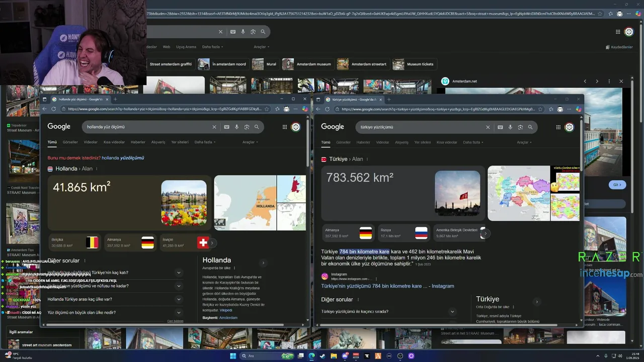Screen dimensions: 644x362
Task: Clear the 'türkiye yüzölçümü' search box
Action: 488,127
